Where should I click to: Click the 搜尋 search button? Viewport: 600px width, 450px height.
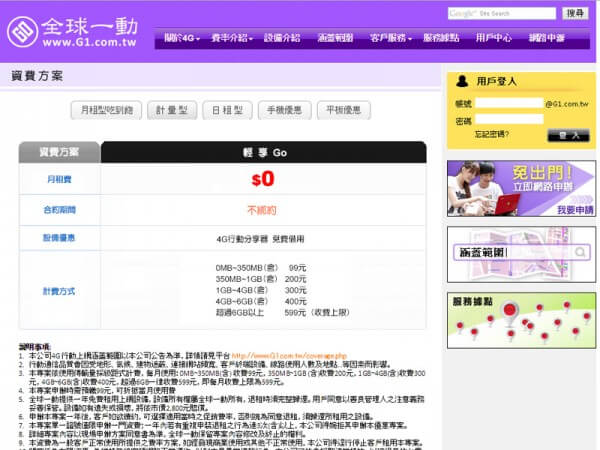pyautogui.click(x=575, y=13)
